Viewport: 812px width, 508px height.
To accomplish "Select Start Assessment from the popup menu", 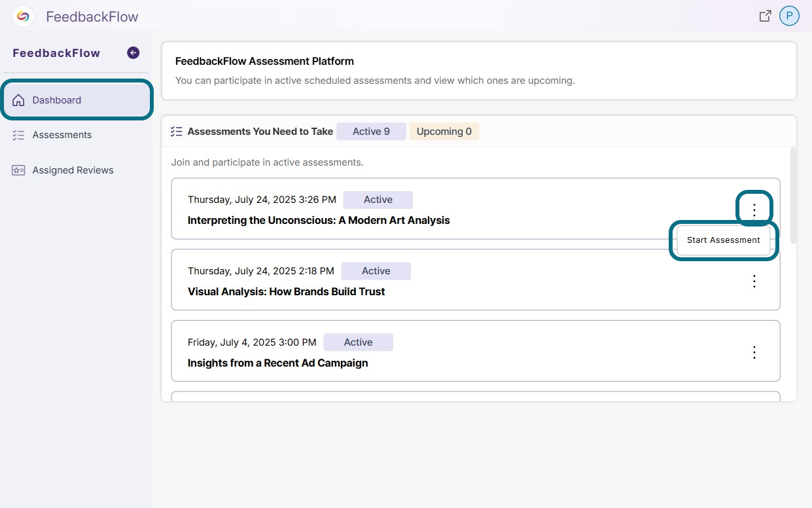I will pyautogui.click(x=724, y=240).
